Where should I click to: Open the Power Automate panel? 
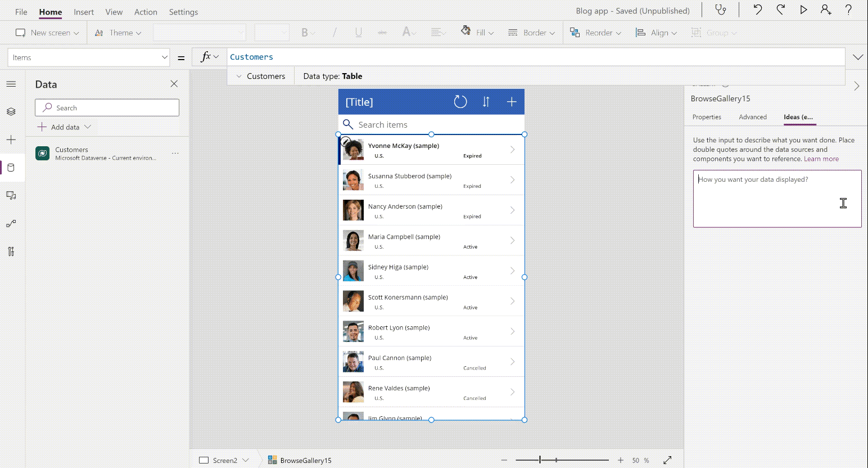11,223
